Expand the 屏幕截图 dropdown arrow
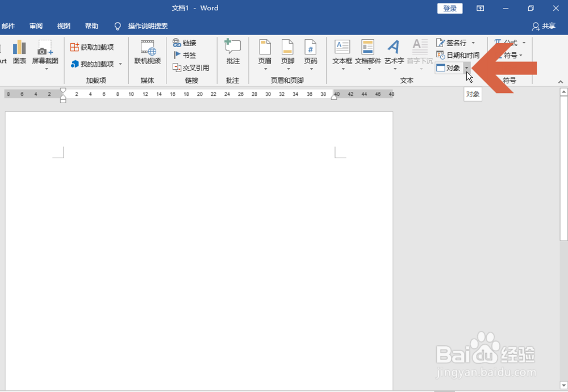The width and height of the screenshot is (568, 392). coord(47,69)
